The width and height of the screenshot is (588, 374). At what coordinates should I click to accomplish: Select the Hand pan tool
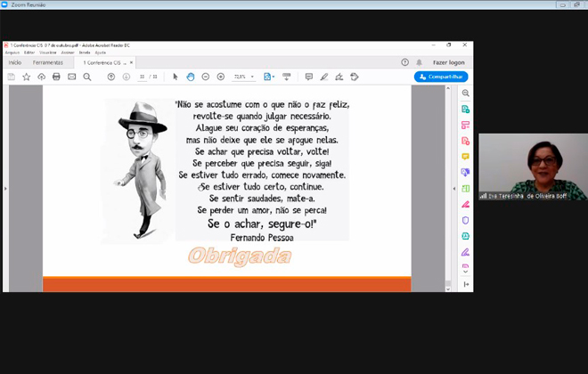tap(191, 77)
